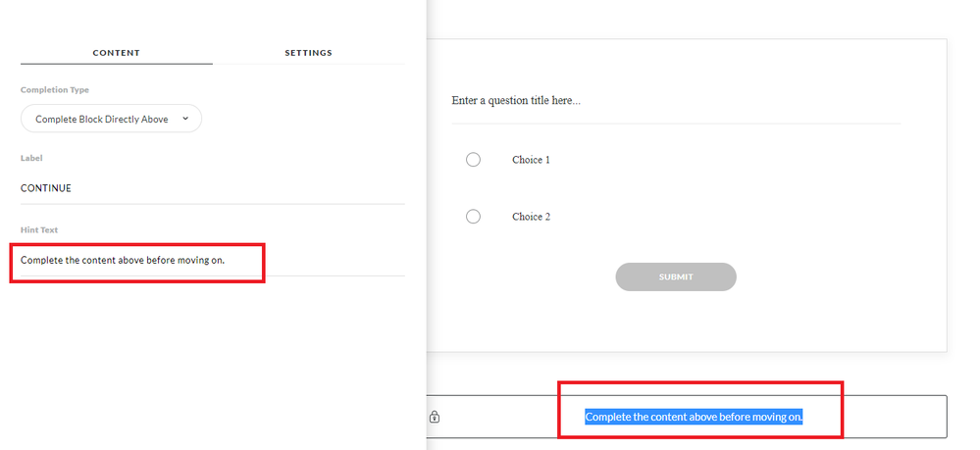Click the chevron arrow in the Completion Type dropdown
Image resolution: width=980 pixels, height=450 pixels.
pyautogui.click(x=185, y=119)
